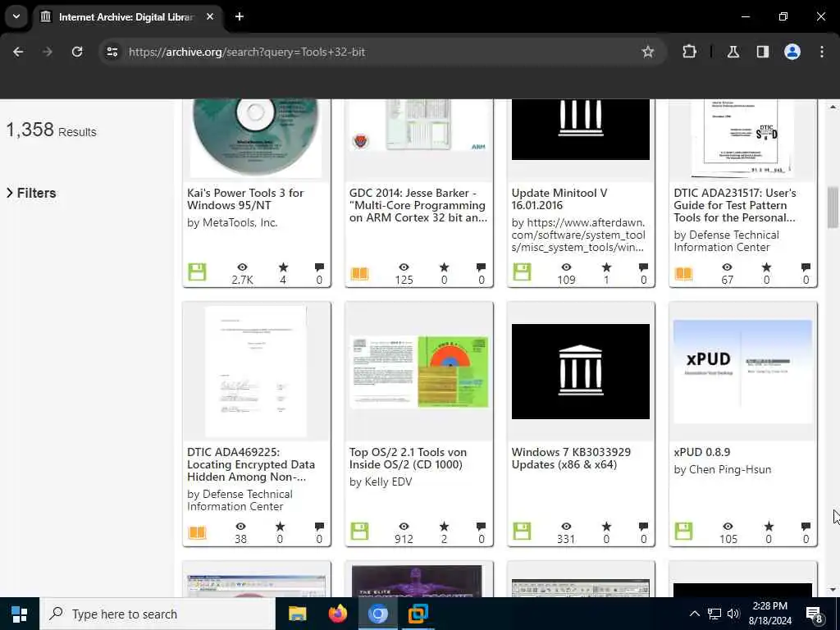Click the scrollbar down arrow
The height and width of the screenshot is (630, 840).
tap(833, 590)
